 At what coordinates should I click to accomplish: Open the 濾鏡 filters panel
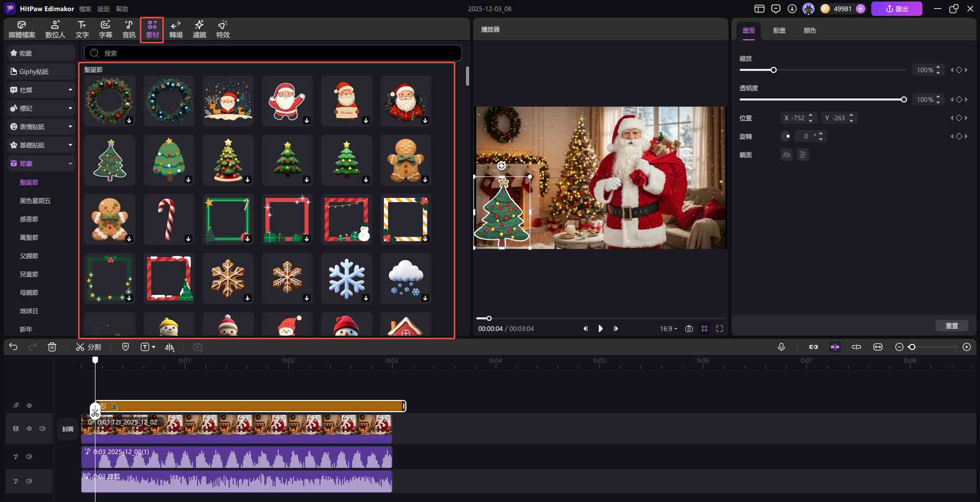(199, 29)
